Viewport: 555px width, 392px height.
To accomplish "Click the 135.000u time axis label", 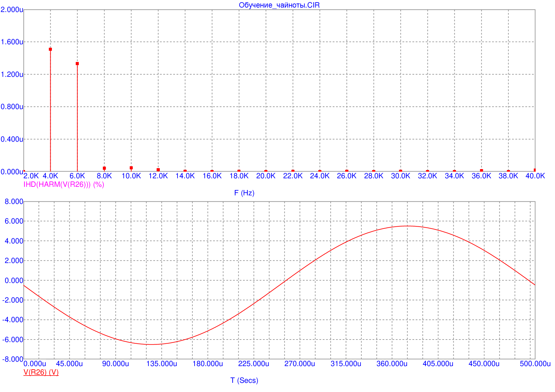I will point(162,364).
